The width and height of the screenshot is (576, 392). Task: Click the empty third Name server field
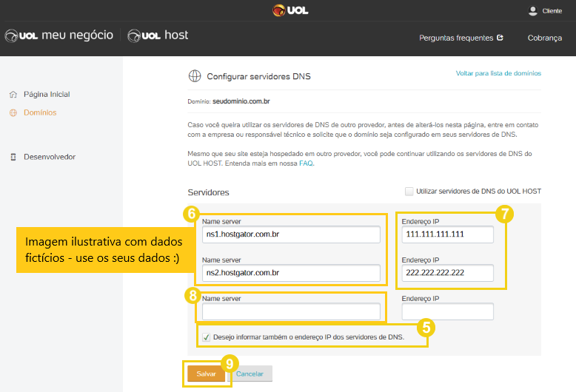291,311
